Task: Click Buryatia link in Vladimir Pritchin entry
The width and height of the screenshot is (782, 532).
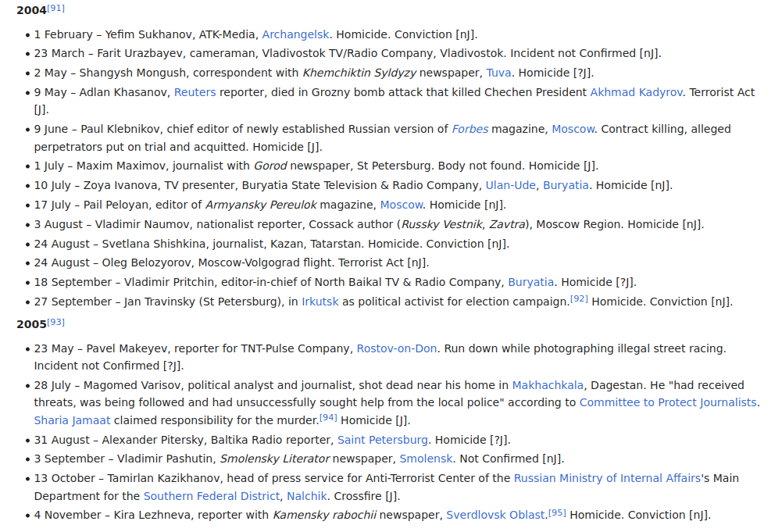Action: click(530, 282)
